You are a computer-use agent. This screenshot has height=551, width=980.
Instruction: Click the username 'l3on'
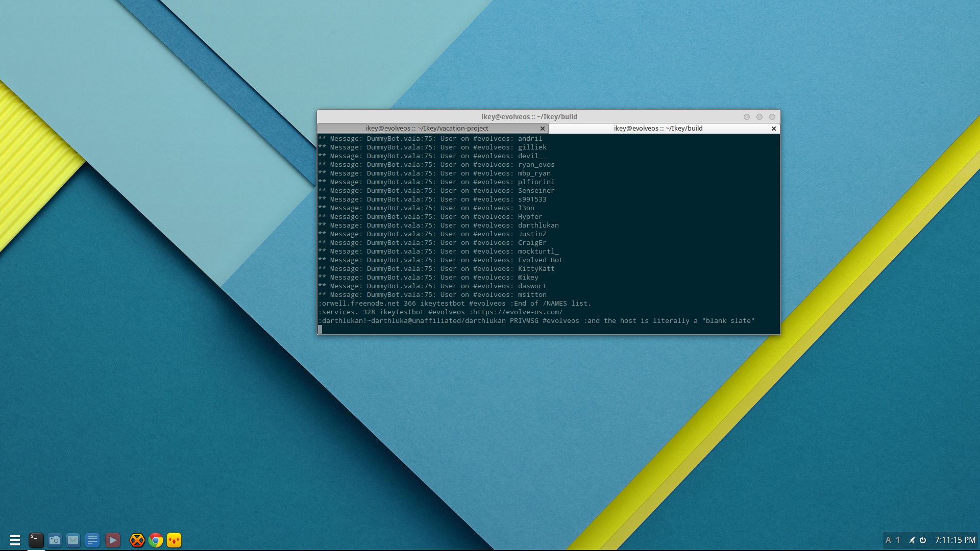click(526, 208)
